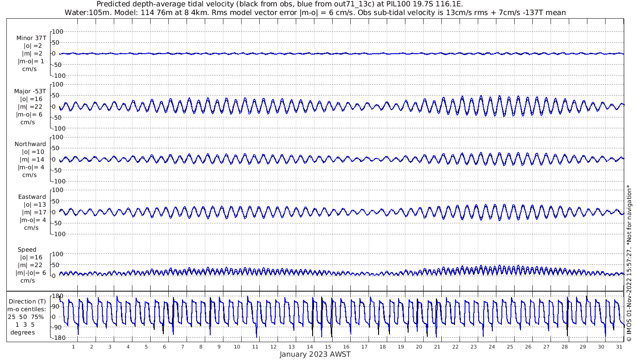
Task: Click '|m| =14' under Northward
Action: [x=33, y=160]
